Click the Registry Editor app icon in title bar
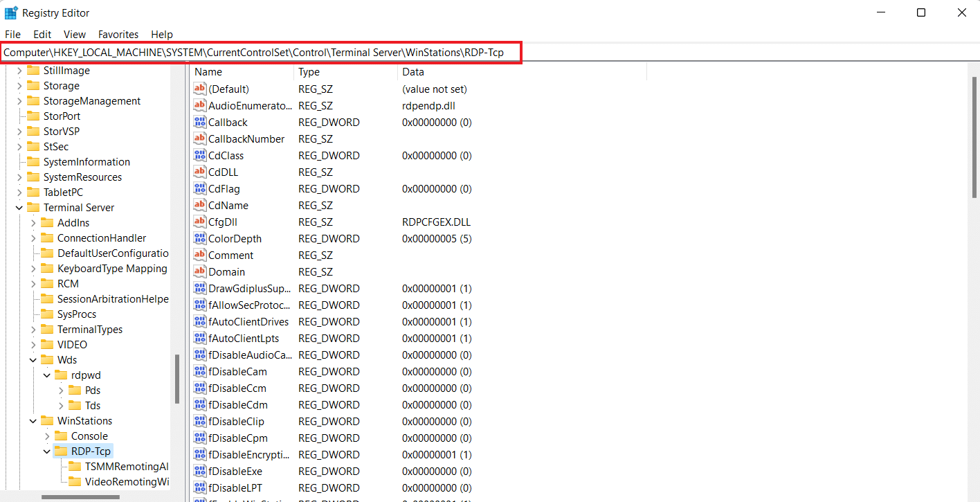 click(11, 13)
